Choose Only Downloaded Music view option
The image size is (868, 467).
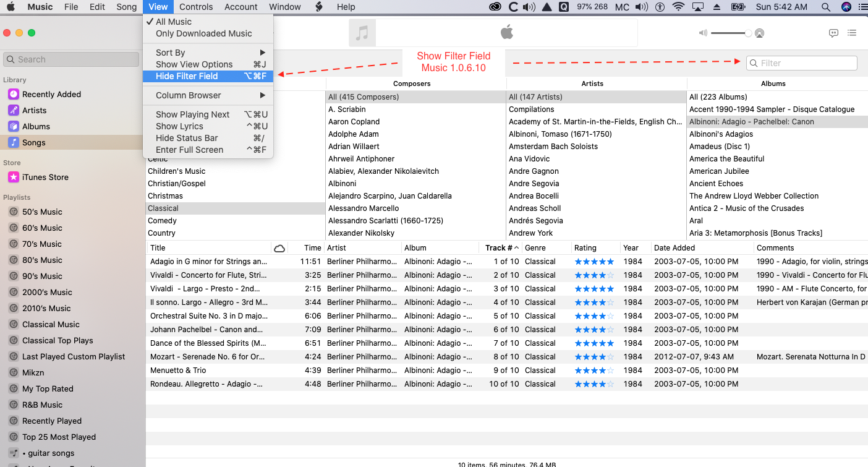[x=208, y=33]
